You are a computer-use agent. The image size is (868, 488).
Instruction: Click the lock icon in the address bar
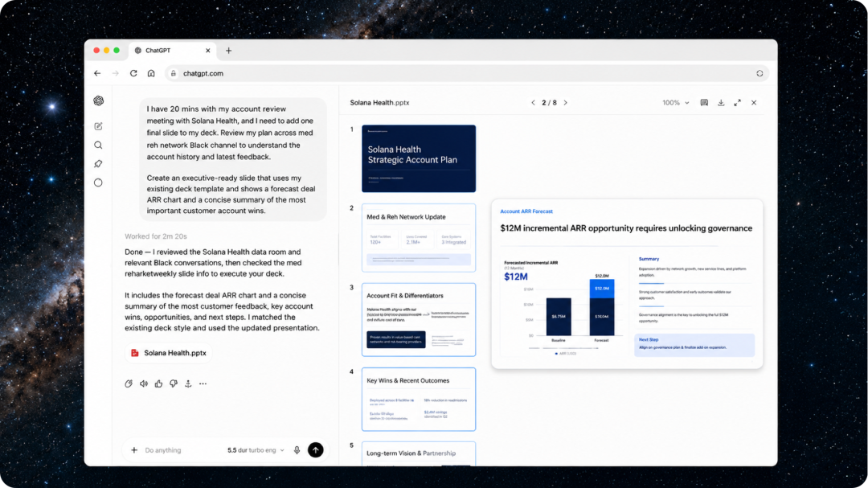click(x=174, y=73)
